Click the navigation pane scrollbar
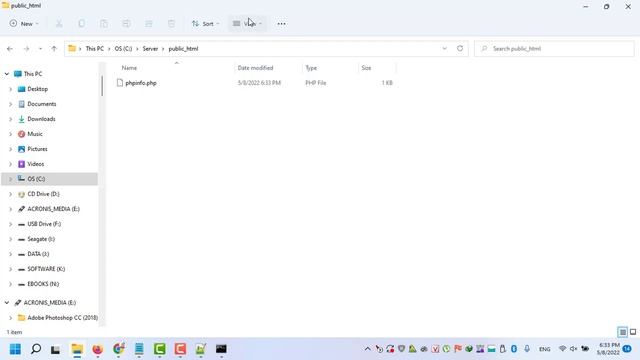Image resolution: width=640 pixels, height=360 pixels. tap(102, 86)
